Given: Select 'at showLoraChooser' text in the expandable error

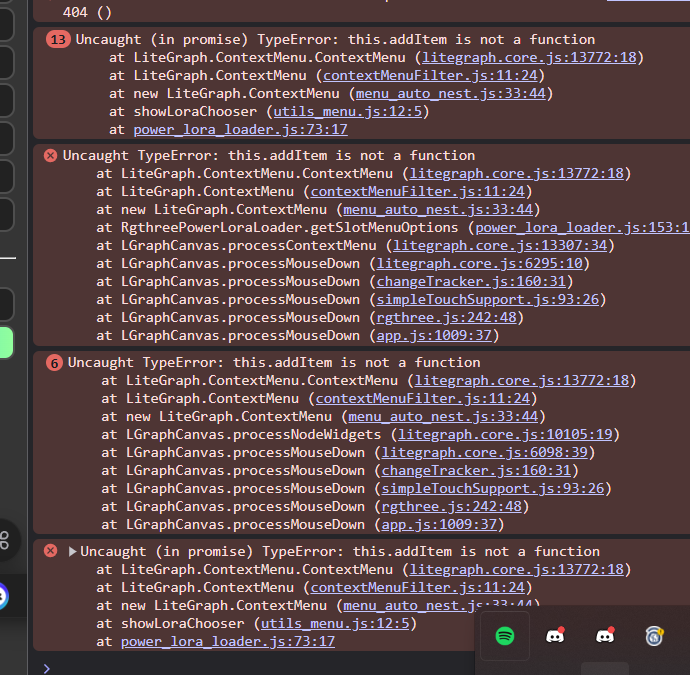Looking at the screenshot, I should point(170,624).
